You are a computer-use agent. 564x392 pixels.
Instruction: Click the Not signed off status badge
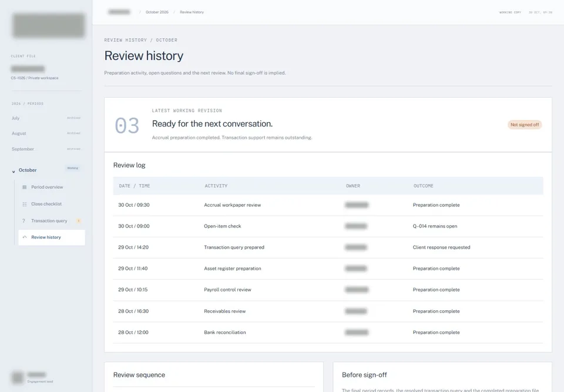coord(525,125)
